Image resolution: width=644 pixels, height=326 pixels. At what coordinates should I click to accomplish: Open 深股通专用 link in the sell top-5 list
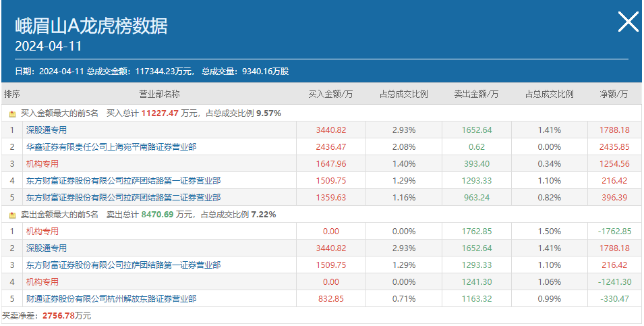coord(47,248)
